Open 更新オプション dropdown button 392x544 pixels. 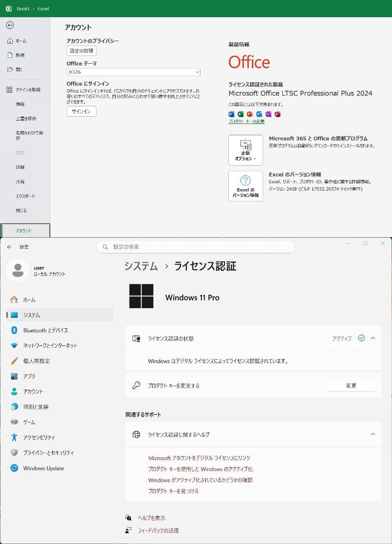(x=245, y=150)
